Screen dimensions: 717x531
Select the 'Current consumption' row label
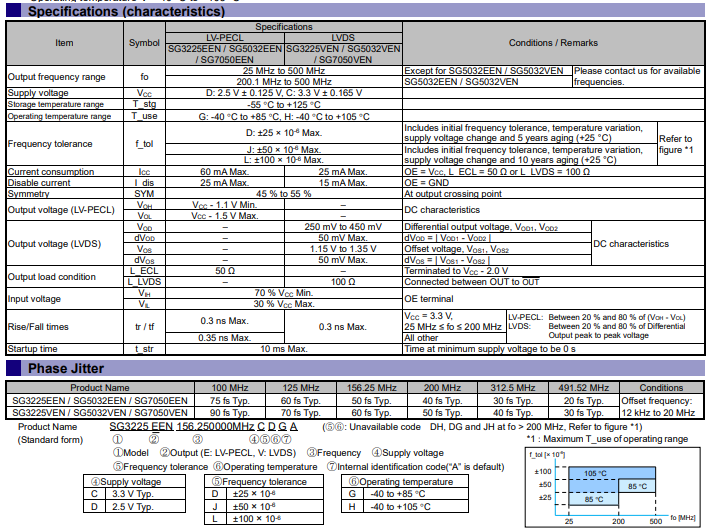click(x=51, y=172)
